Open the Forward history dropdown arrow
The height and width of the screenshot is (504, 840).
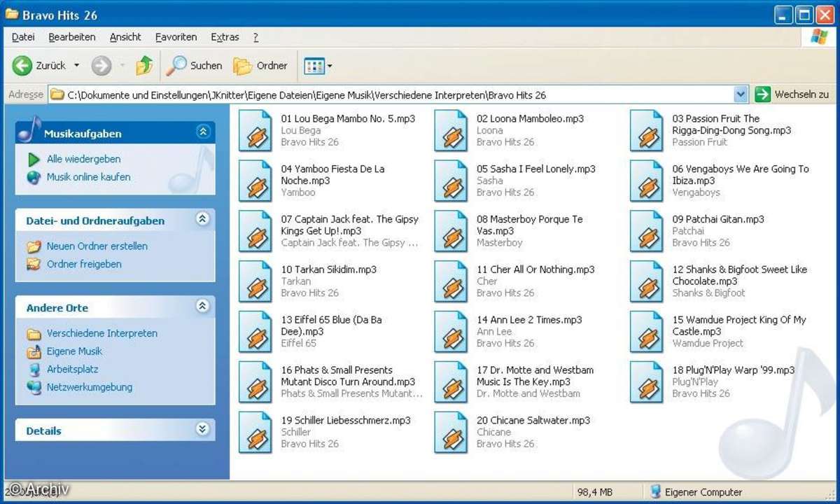[122, 66]
